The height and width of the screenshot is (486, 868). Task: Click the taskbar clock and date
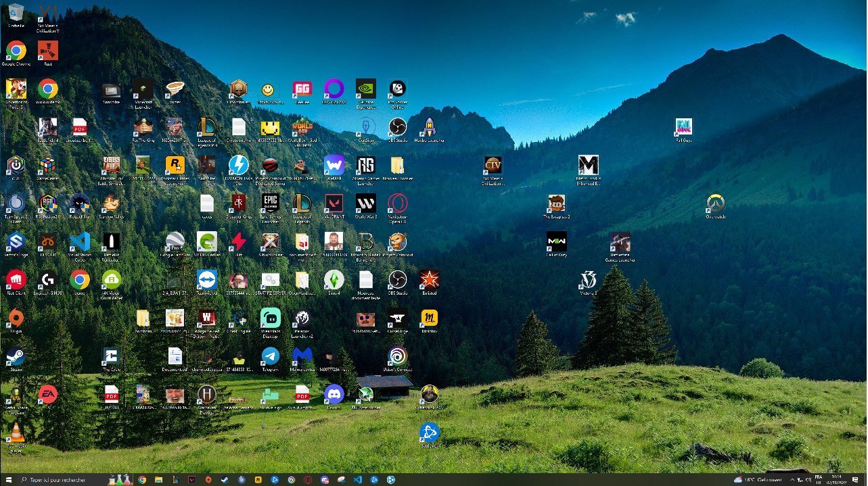(x=839, y=479)
